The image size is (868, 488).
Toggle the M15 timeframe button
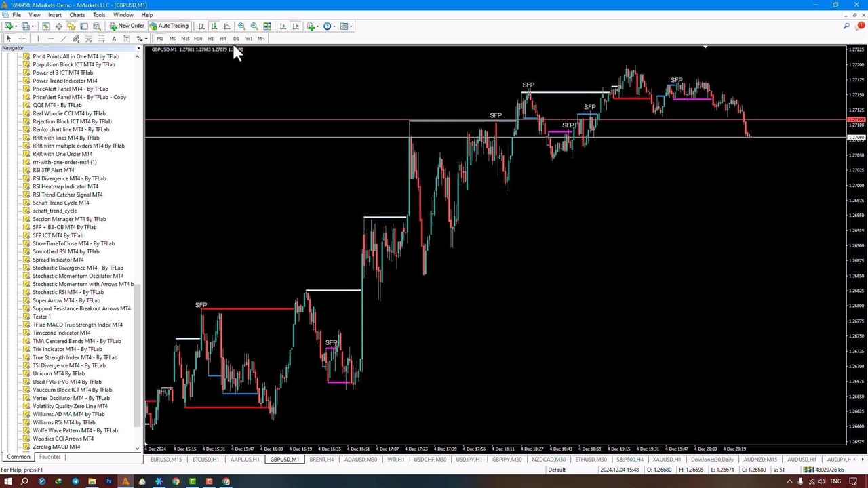184,39
